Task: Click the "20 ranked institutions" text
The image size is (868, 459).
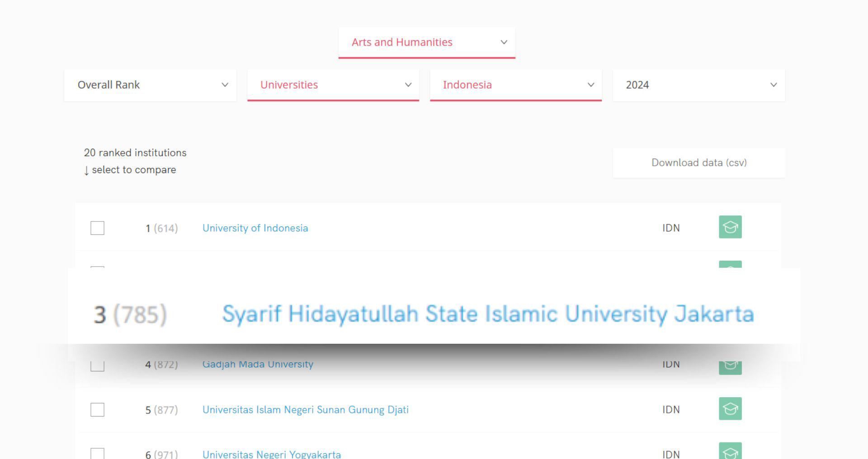Action: pos(135,153)
